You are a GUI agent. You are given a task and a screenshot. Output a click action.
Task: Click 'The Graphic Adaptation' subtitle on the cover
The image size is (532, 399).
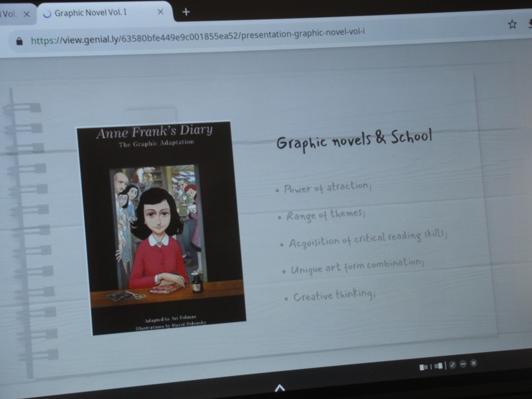(156, 143)
